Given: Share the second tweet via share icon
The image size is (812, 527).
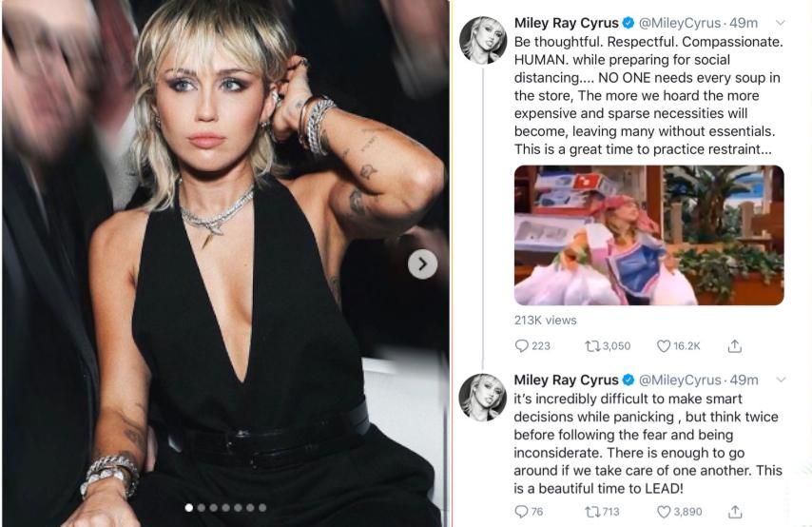Looking at the screenshot, I should [735, 511].
